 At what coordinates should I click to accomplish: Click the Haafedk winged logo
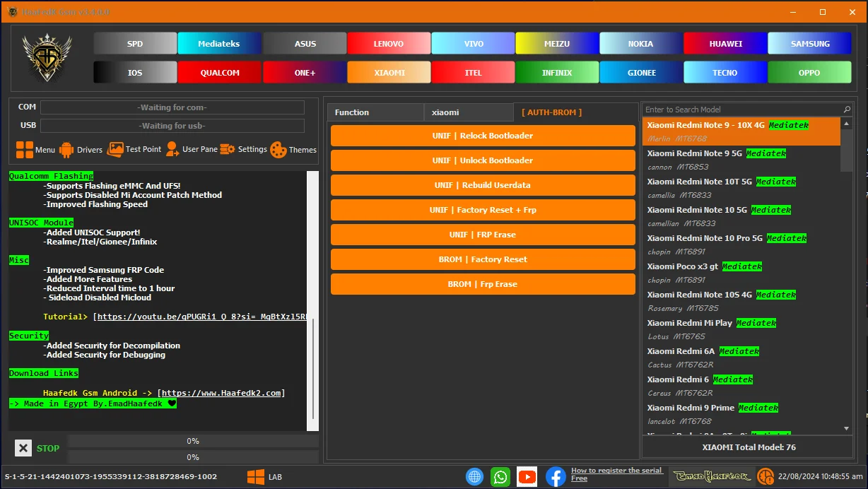coord(47,58)
